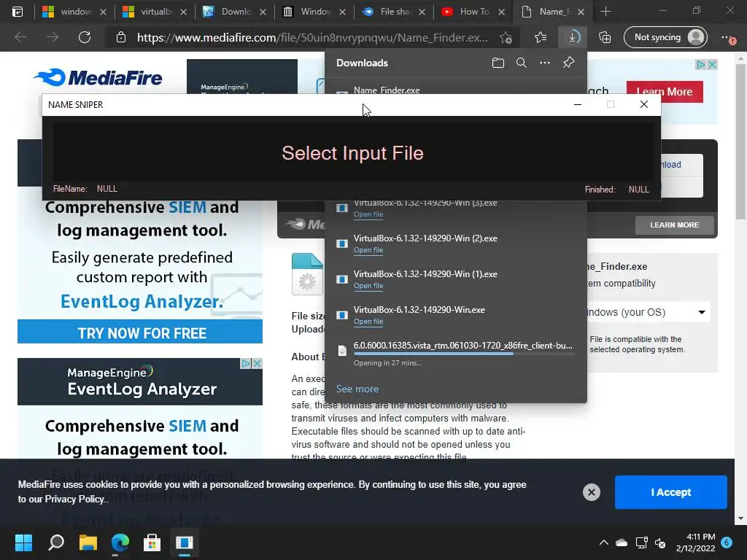The width and height of the screenshot is (747, 560).
Task: Select the NAME SNIPER app in taskbar
Action: pyautogui.click(x=184, y=542)
